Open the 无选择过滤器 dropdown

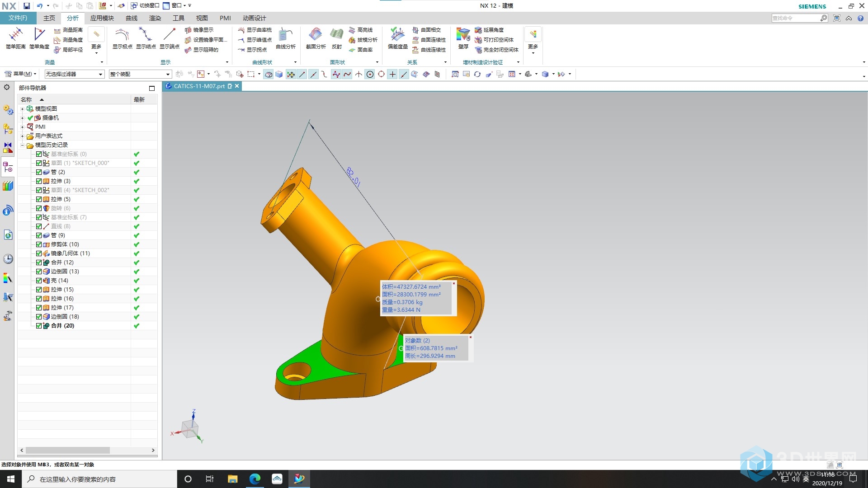coord(75,74)
